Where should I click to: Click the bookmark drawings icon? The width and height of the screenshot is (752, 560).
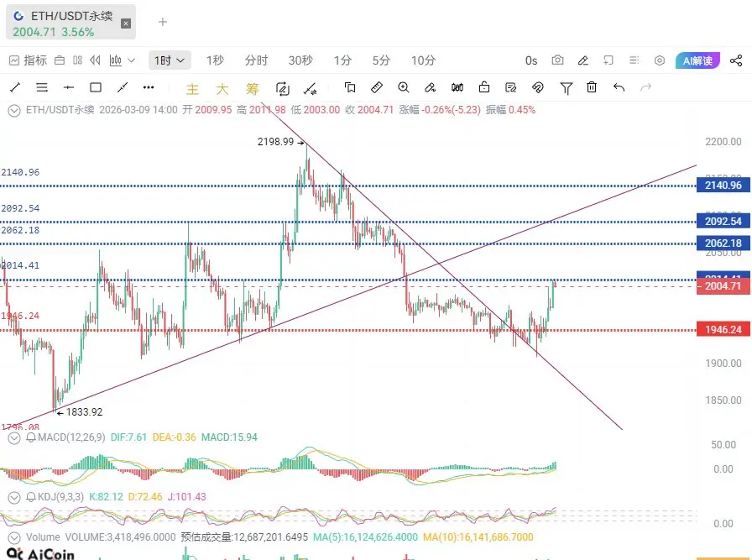pyautogui.click(x=350, y=87)
